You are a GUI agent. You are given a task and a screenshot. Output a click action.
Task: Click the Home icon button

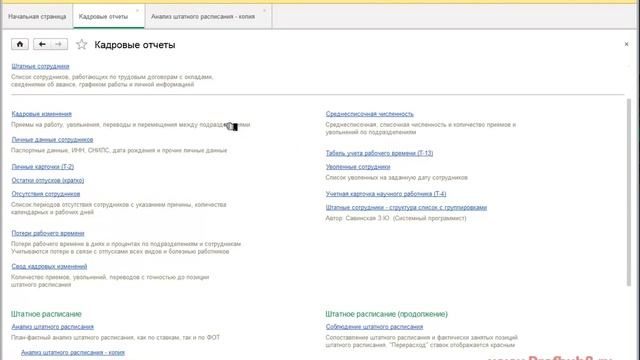(20, 44)
